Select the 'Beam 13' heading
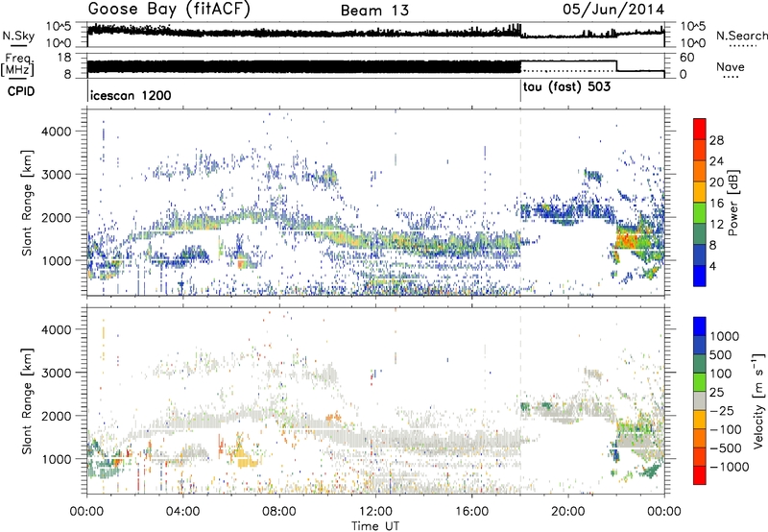Screen dimensions: 768x532 tap(374, 11)
